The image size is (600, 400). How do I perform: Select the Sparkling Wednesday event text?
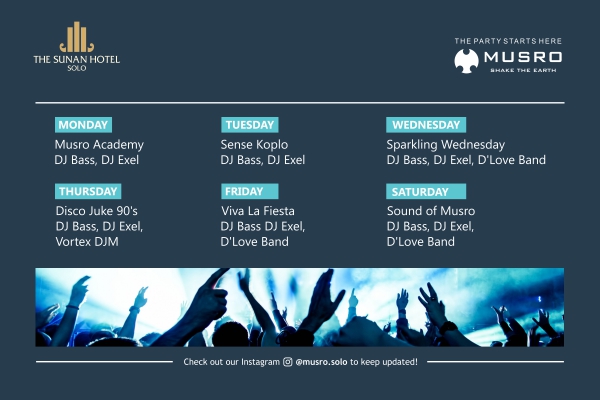446,145
